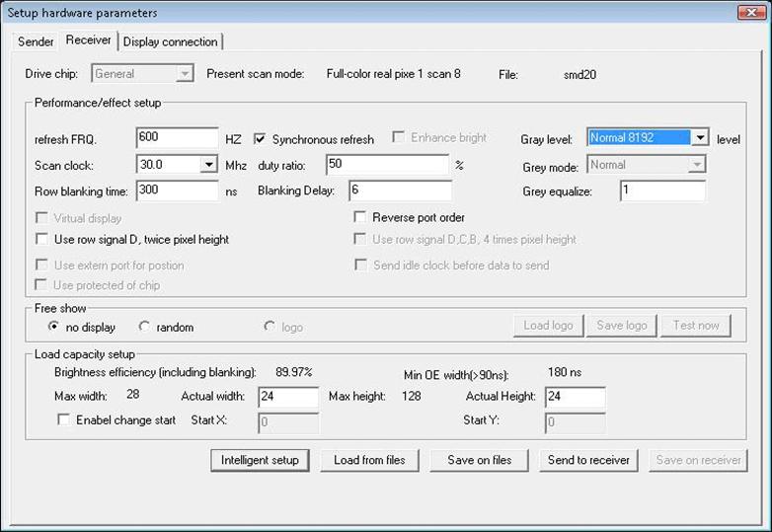
Task: Select the random free show option
Action: click(144, 327)
